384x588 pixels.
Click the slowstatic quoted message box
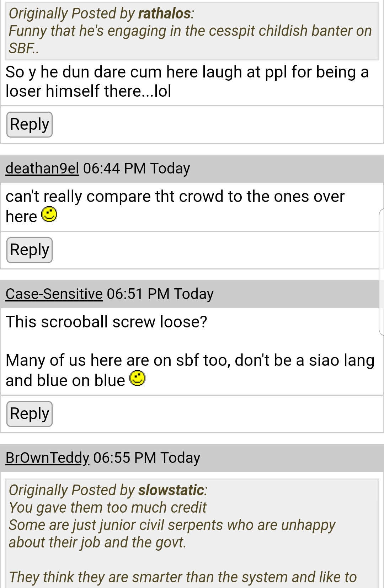(x=192, y=533)
